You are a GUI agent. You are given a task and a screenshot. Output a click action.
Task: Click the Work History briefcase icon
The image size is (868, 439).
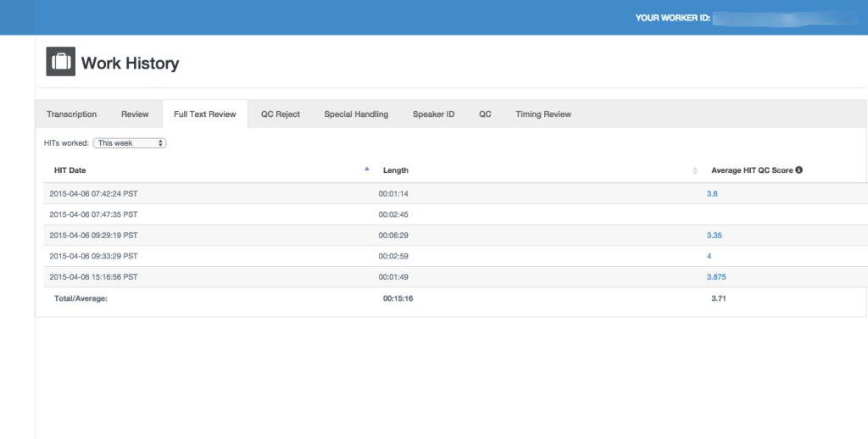60,62
